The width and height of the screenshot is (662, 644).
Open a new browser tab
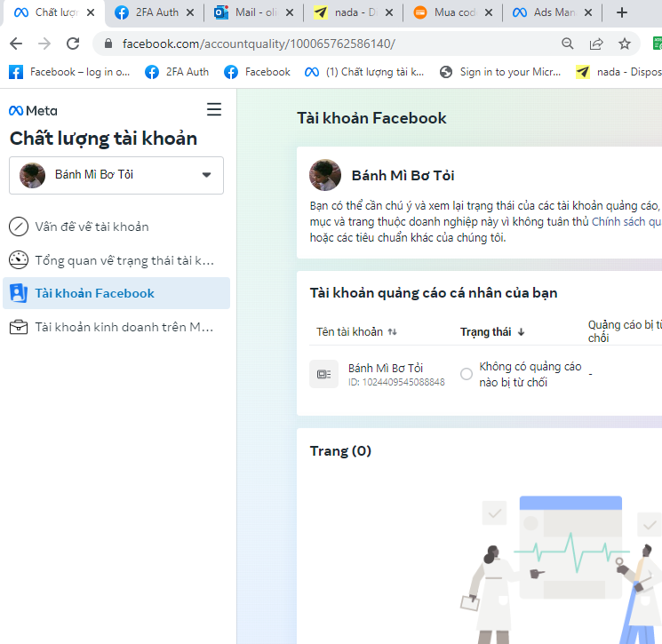pos(621,12)
